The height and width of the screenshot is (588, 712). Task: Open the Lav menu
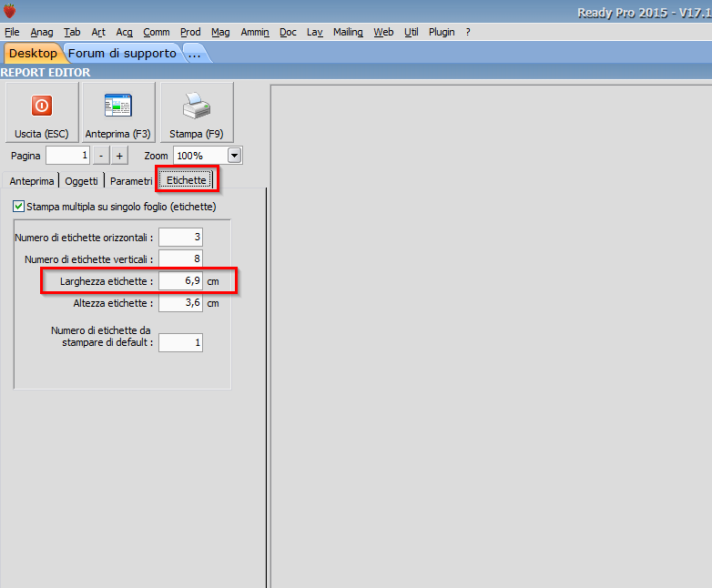click(315, 32)
